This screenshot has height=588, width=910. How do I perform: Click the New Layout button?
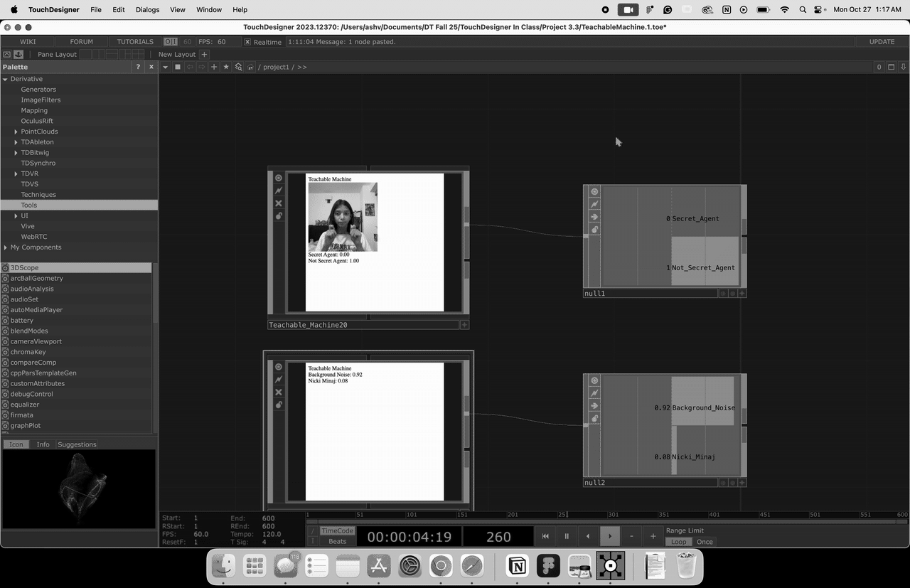tap(177, 54)
